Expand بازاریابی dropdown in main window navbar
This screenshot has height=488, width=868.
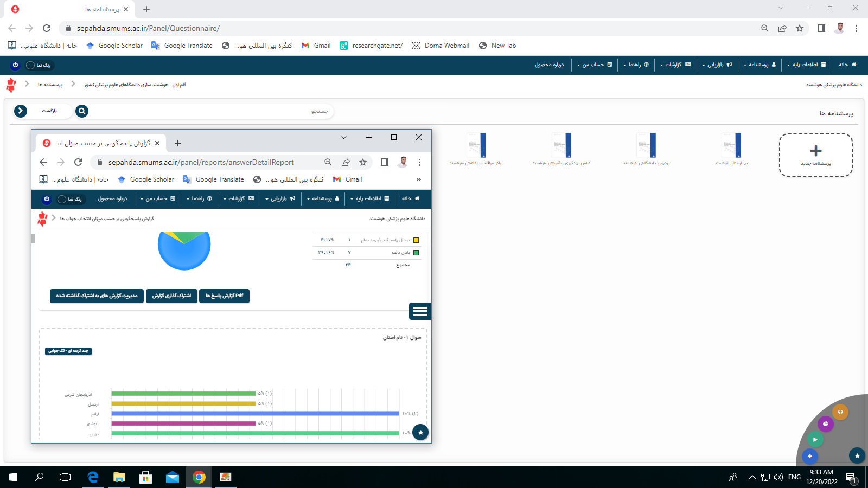(717, 65)
